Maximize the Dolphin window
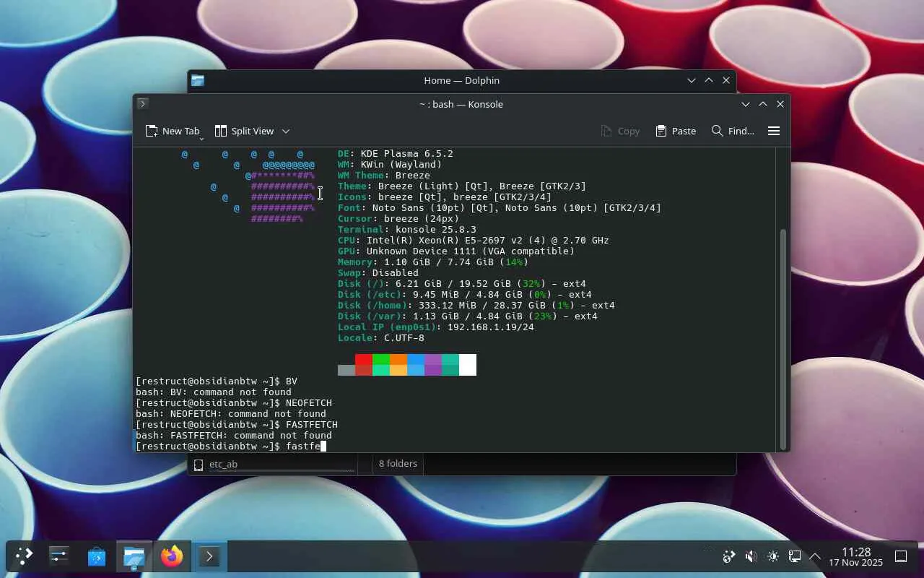Image resolution: width=924 pixels, height=578 pixels. click(x=709, y=80)
